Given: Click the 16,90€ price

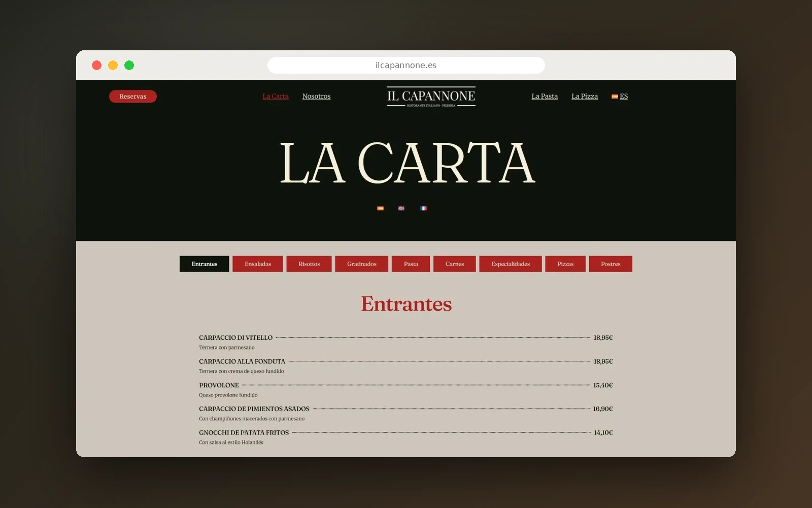Looking at the screenshot, I should [x=603, y=408].
